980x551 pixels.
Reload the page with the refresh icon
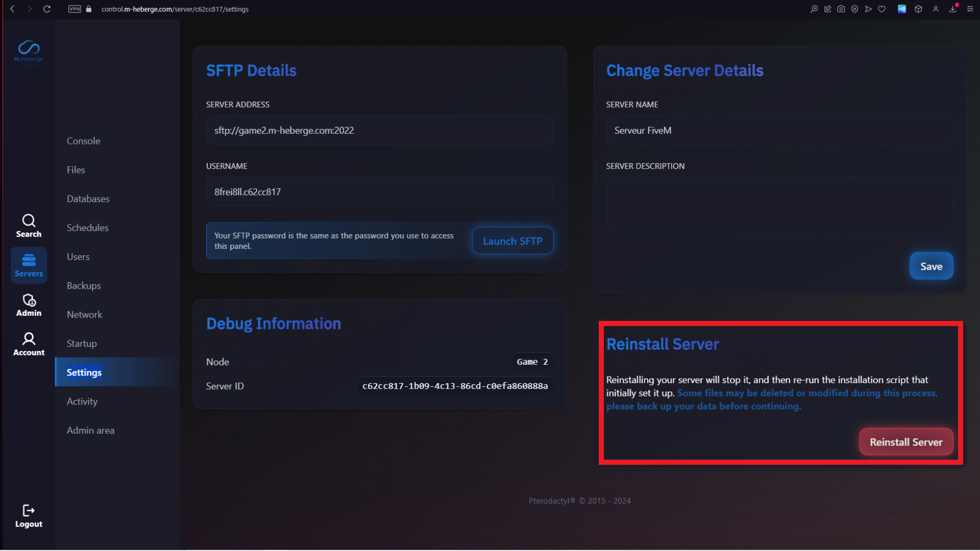pyautogui.click(x=46, y=9)
